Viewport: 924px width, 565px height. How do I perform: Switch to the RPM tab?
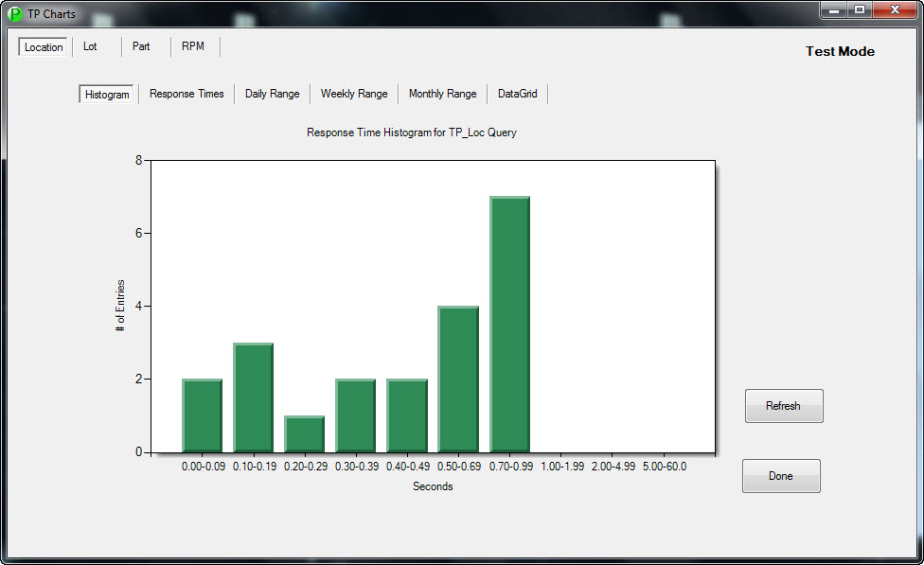193,46
